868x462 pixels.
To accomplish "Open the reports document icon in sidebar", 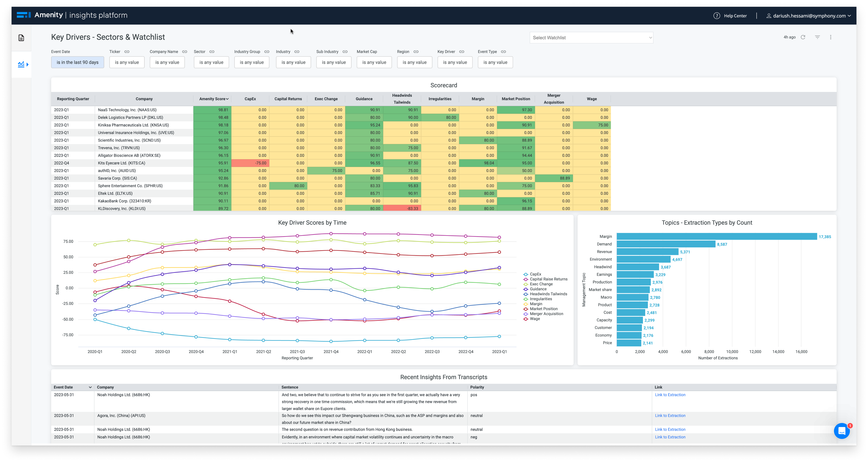I will coord(21,38).
